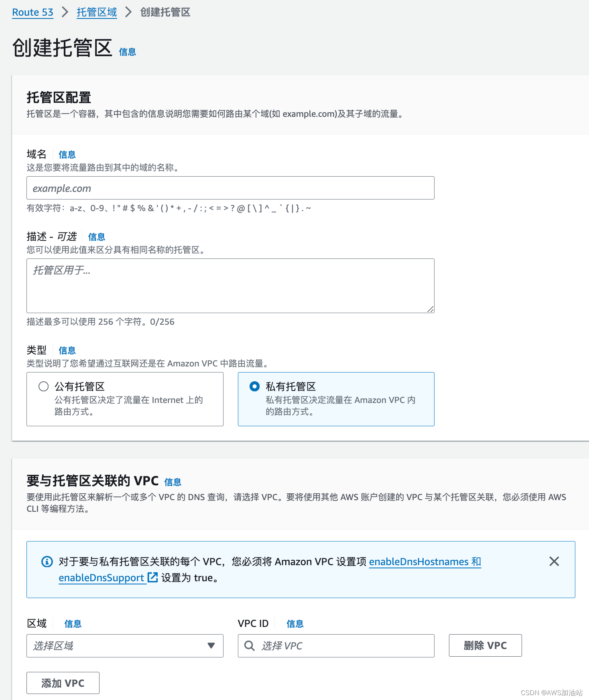Image resolution: width=589 pixels, height=700 pixels.
Task: Select the 公有托管区 radio button
Action: (x=43, y=387)
